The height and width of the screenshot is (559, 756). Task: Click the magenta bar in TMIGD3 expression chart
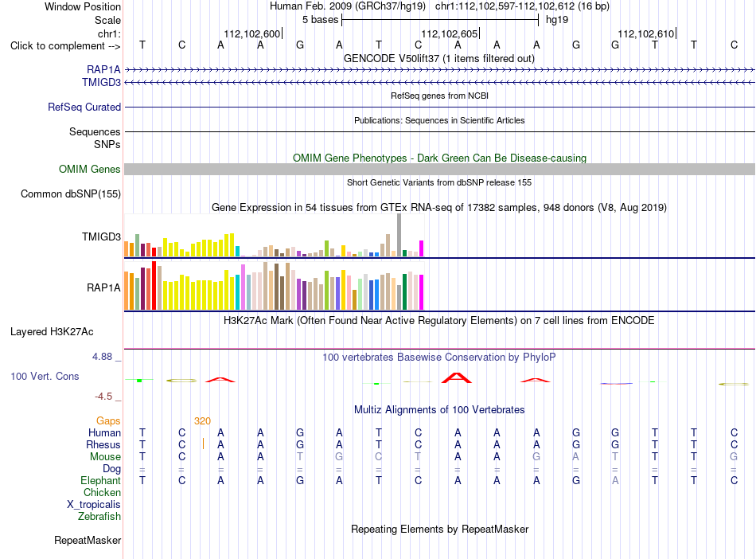pos(422,248)
